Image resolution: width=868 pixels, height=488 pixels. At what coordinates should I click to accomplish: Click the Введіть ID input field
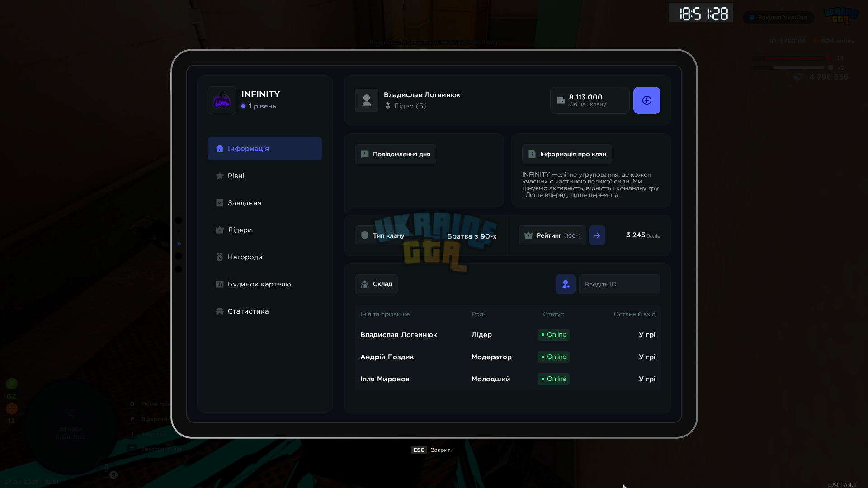619,284
